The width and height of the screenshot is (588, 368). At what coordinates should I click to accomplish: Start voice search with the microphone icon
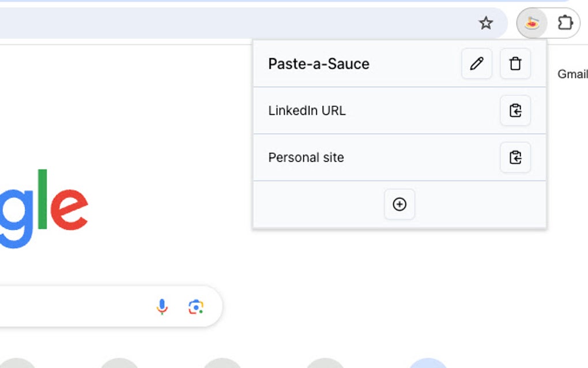coord(162,306)
